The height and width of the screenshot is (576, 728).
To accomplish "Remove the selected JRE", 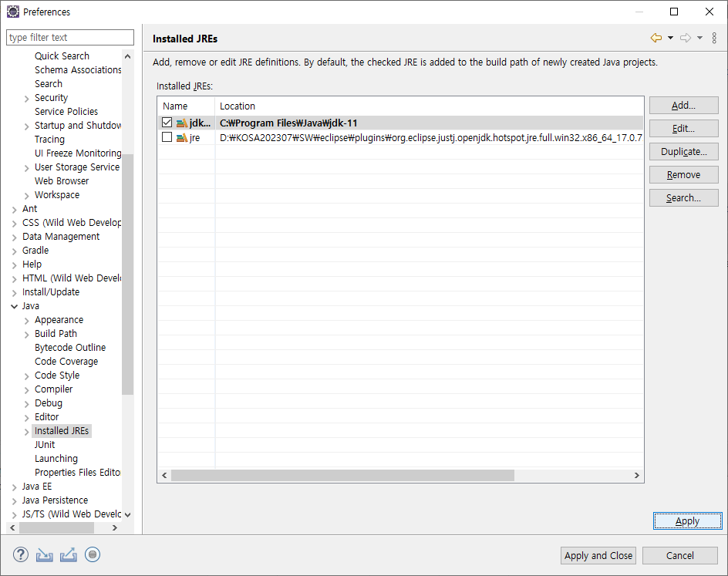I will (683, 175).
